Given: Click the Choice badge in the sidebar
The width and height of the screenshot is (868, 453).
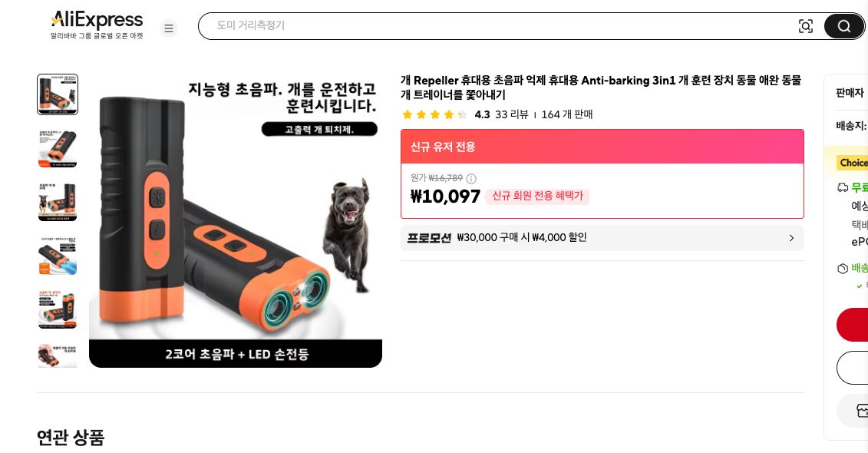Looking at the screenshot, I should click(x=853, y=162).
